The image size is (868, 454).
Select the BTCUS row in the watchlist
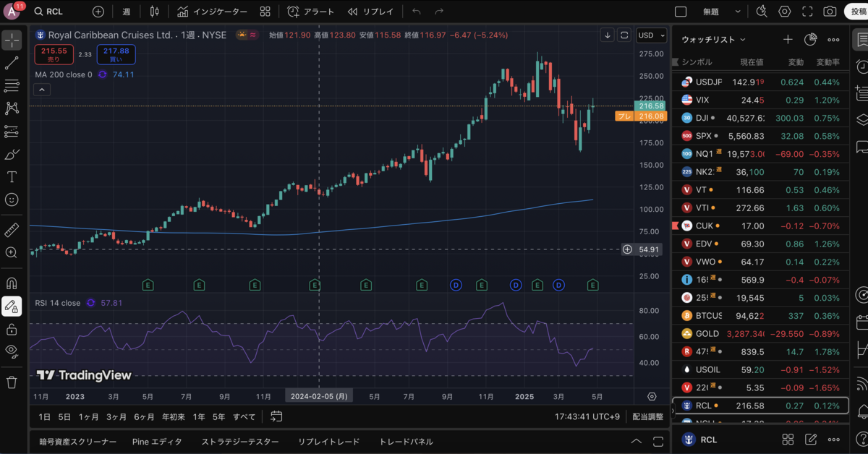click(x=761, y=316)
